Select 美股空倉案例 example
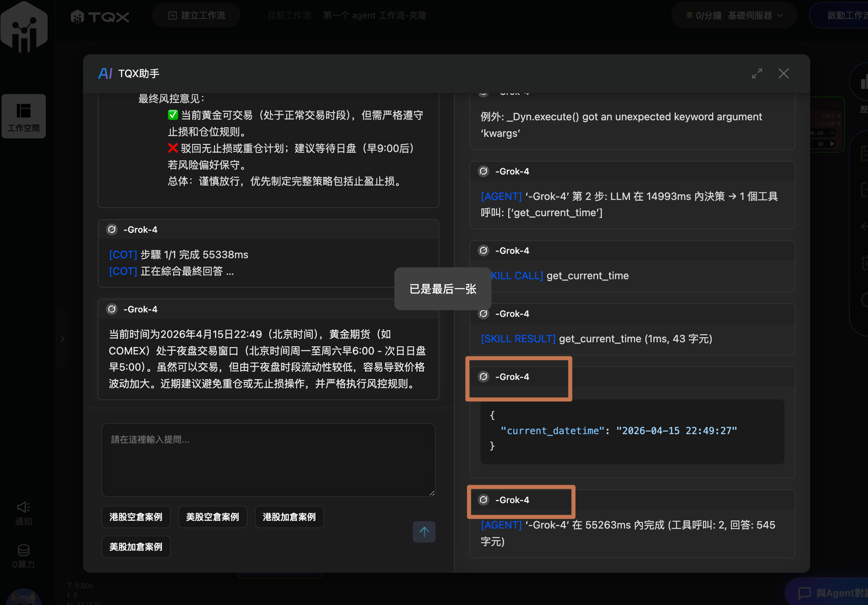Image resolution: width=868 pixels, height=605 pixels. coord(212,517)
